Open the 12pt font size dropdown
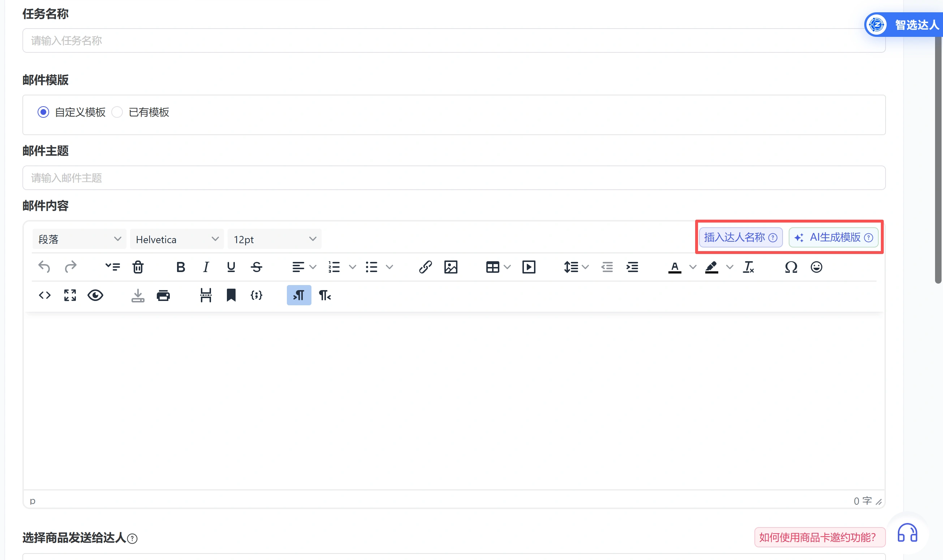 pos(274,239)
